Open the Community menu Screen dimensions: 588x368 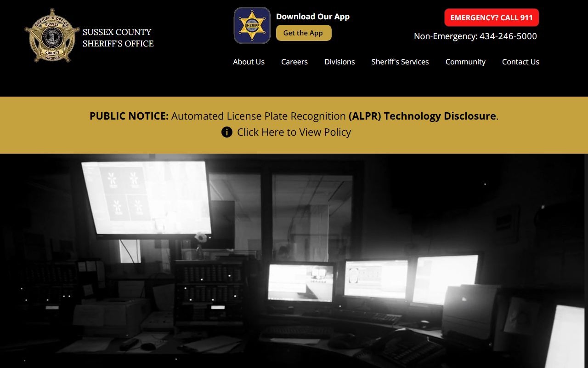[x=465, y=62]
